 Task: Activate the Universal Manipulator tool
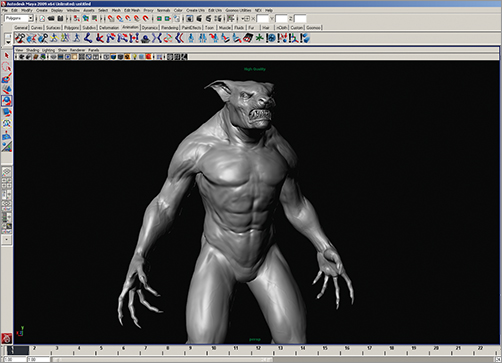pyautogui.click(x=7, y=124)
